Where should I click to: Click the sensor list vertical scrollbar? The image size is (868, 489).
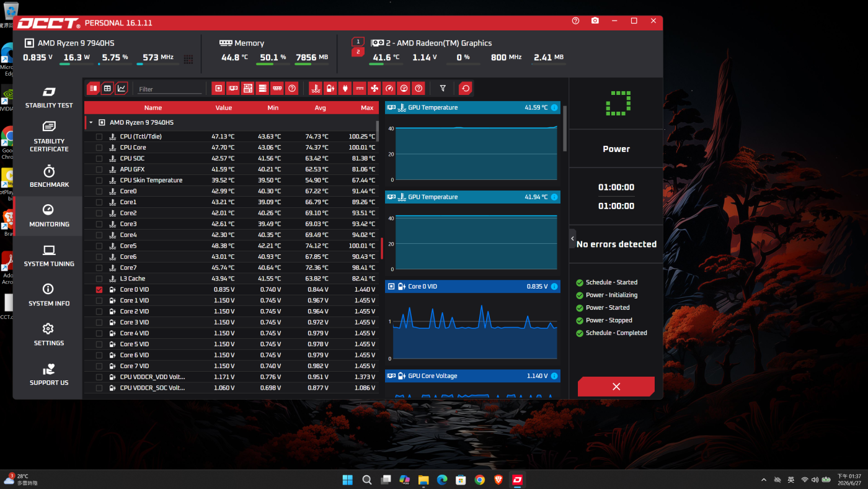coord(378,132)
